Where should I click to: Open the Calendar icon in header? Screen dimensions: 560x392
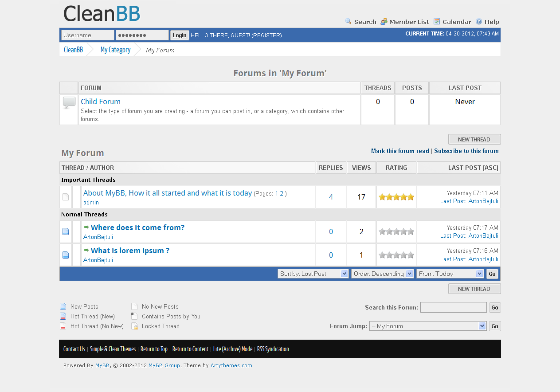point(437,21)
